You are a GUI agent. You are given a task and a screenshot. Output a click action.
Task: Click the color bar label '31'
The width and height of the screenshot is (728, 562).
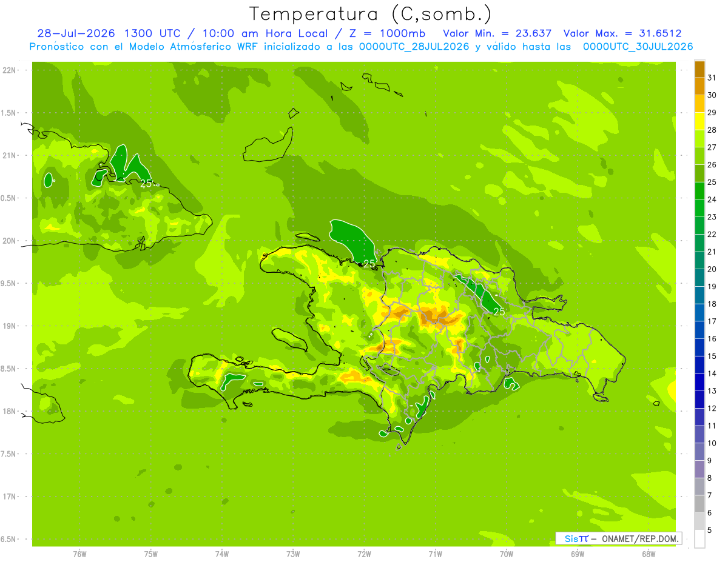[712, 77]
